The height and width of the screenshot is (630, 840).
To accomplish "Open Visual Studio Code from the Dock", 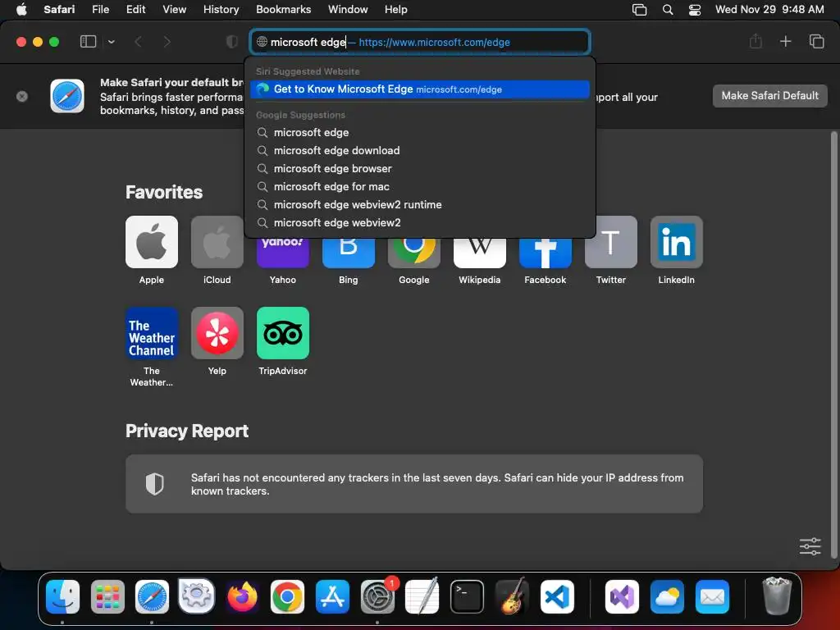I will click(x=557, y=596).
